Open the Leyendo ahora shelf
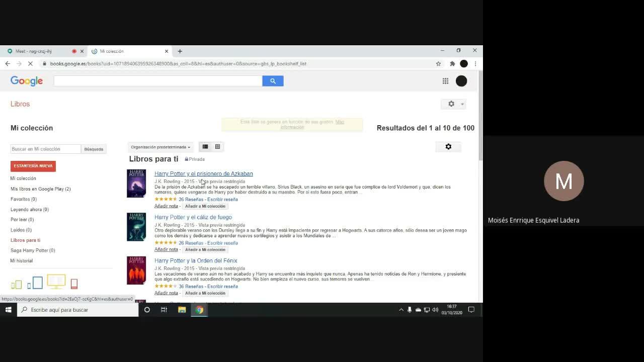The width and height of the screenshot is (644, 362). (30, 210)
